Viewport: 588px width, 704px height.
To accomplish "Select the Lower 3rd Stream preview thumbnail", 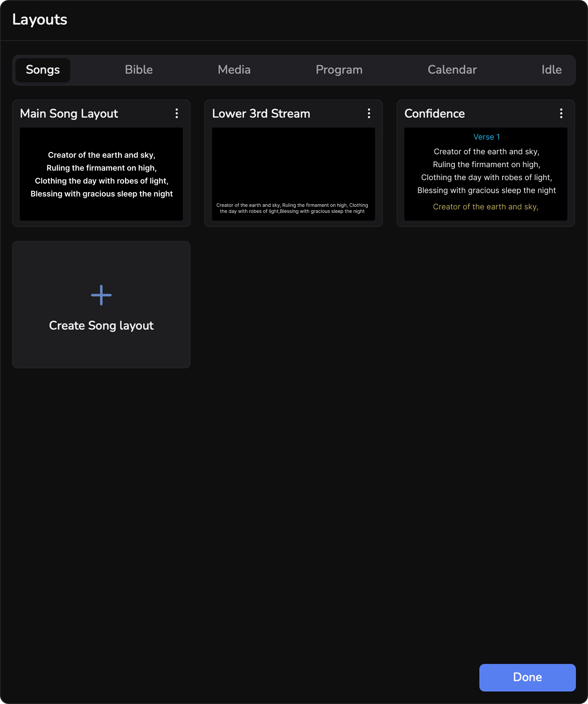I will (294, 174).
